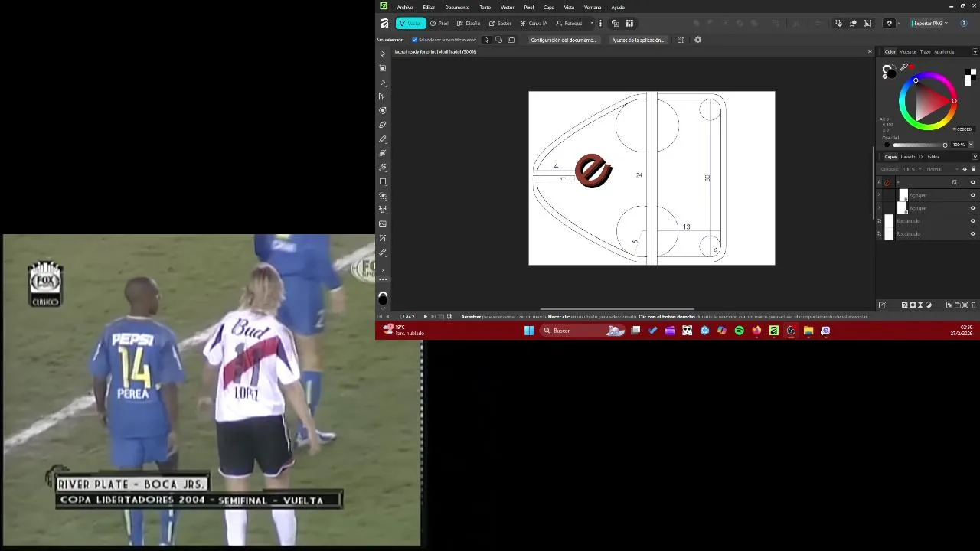Select the Rectangle shape tool
The image size is (980, 551).
point(383,181)
